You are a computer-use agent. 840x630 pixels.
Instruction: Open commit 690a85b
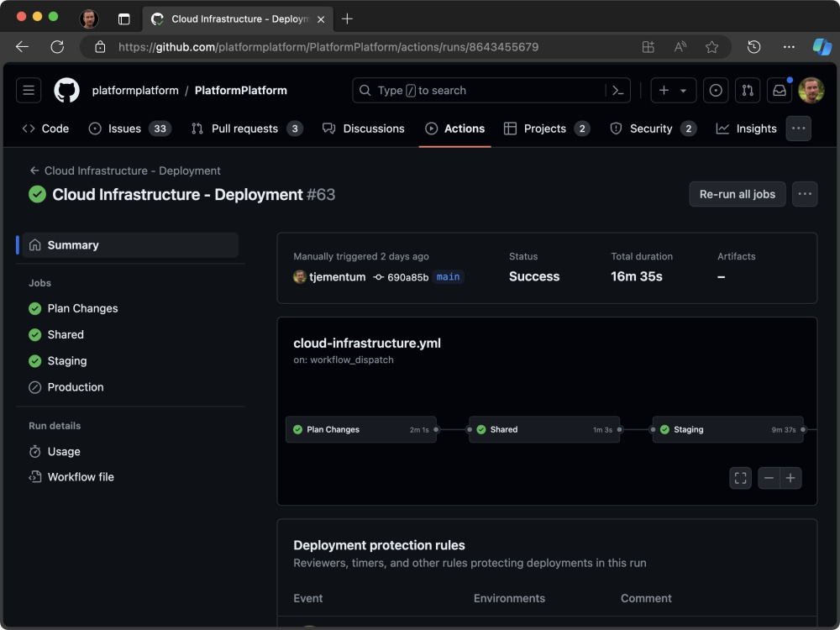(x=407, y=277)
